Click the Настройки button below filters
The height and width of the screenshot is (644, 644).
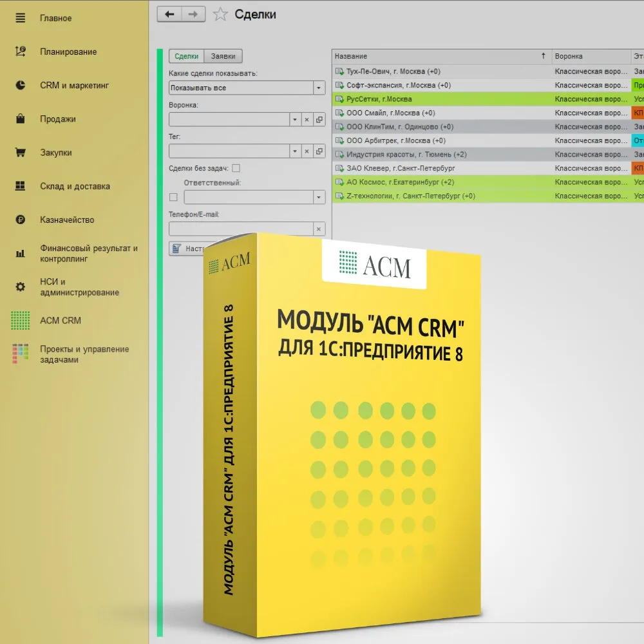pos(188,249)
